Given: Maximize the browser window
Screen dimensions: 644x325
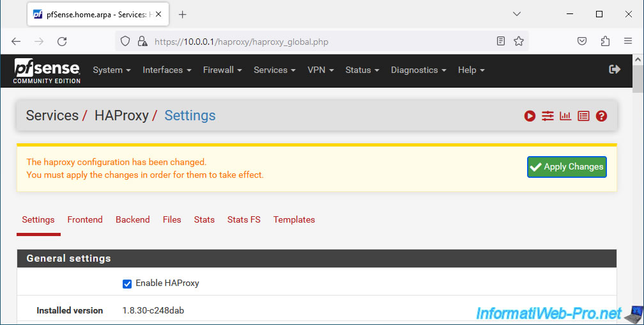Looking at the screenshot, I should click(599, 14).
